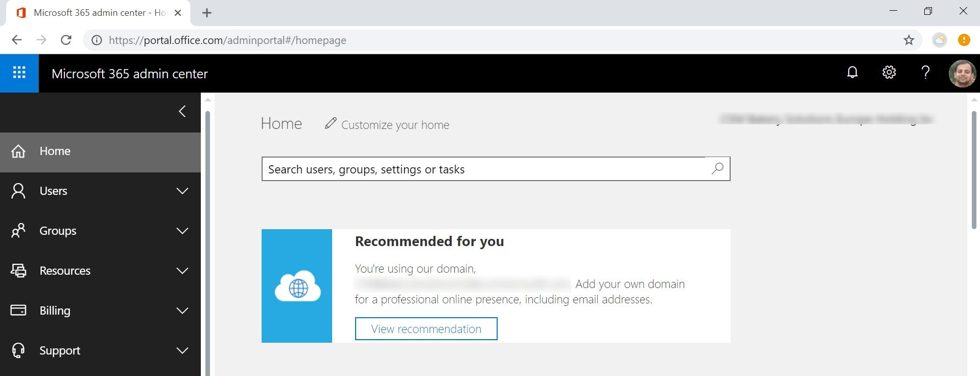Click the Microsoft 365 admin center title
The height and width of the screenshot is (376, 980).
[130, 74]
